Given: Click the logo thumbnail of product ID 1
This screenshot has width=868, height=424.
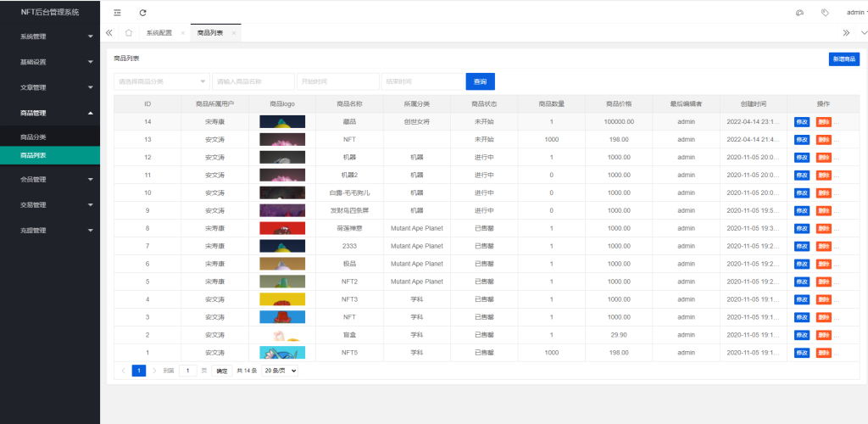Looking at the screenshot, I should point(282,353).
